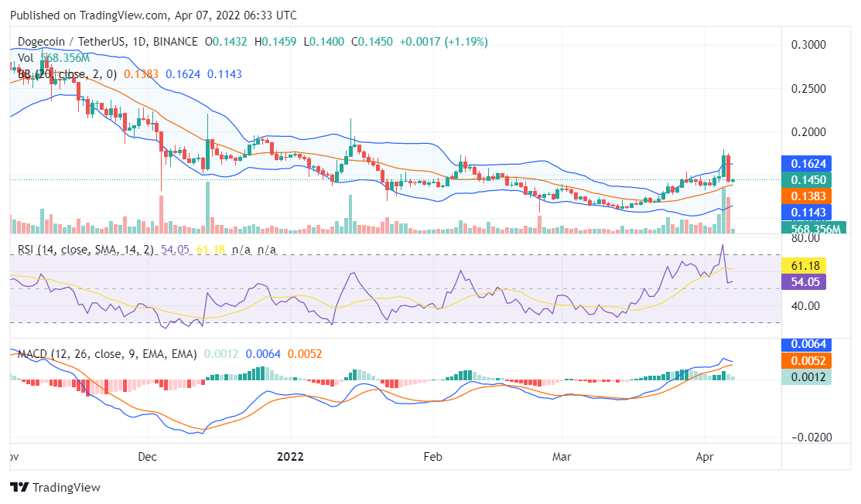
Task: Click the blue 0.1143 lower band label
Action: pyautogui.click(x=807, y=213)
